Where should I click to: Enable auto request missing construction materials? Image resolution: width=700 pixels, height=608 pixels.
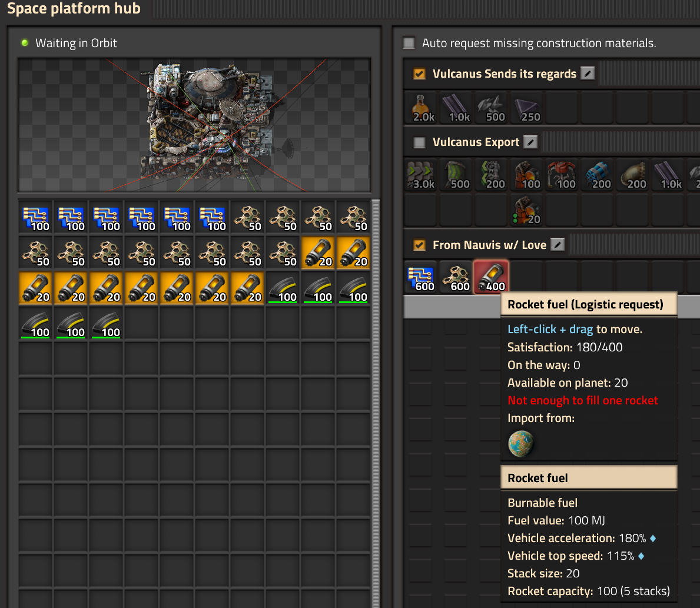point(409,43)
